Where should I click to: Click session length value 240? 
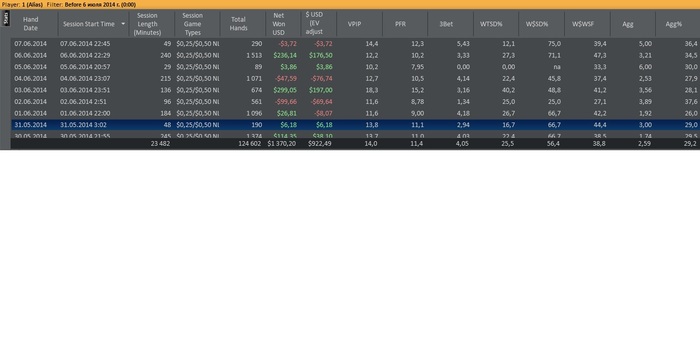point(166,55)
